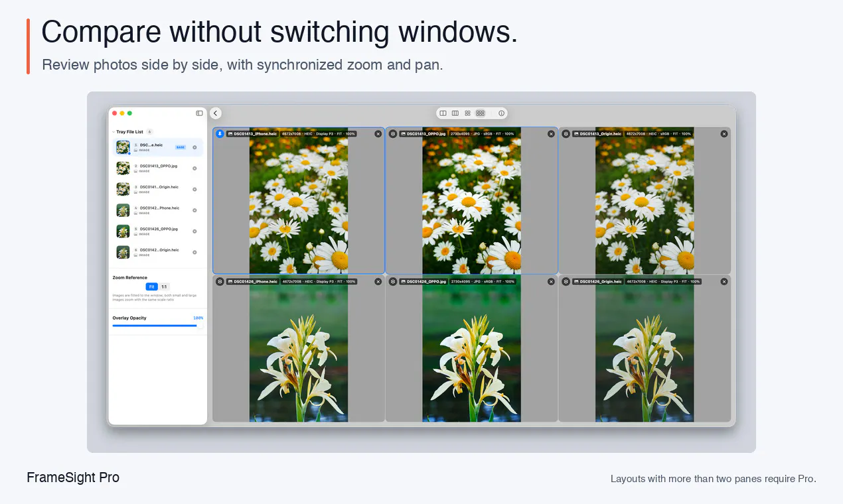
Task: Remove DSC01426_OPPO.jpg from the tray
Action: [x=194, y=231]
